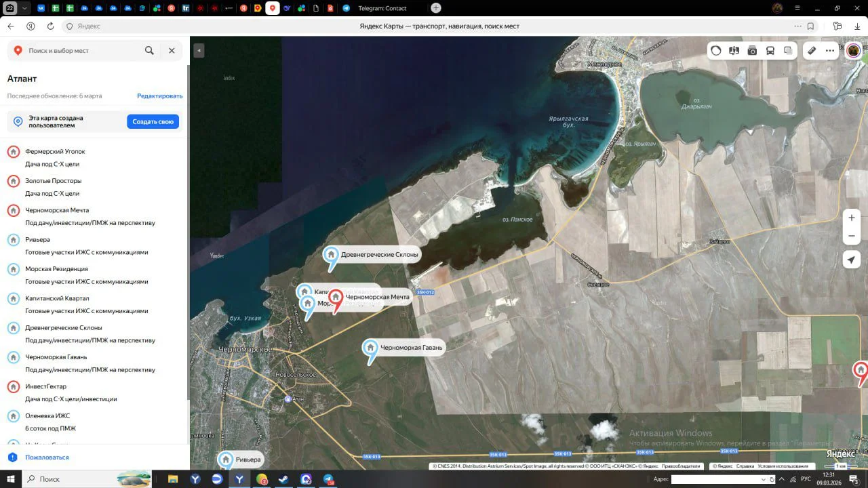
Task: Select Капитанский Квартал in the list
Action: pyautogui.click(x=95, y=304)
